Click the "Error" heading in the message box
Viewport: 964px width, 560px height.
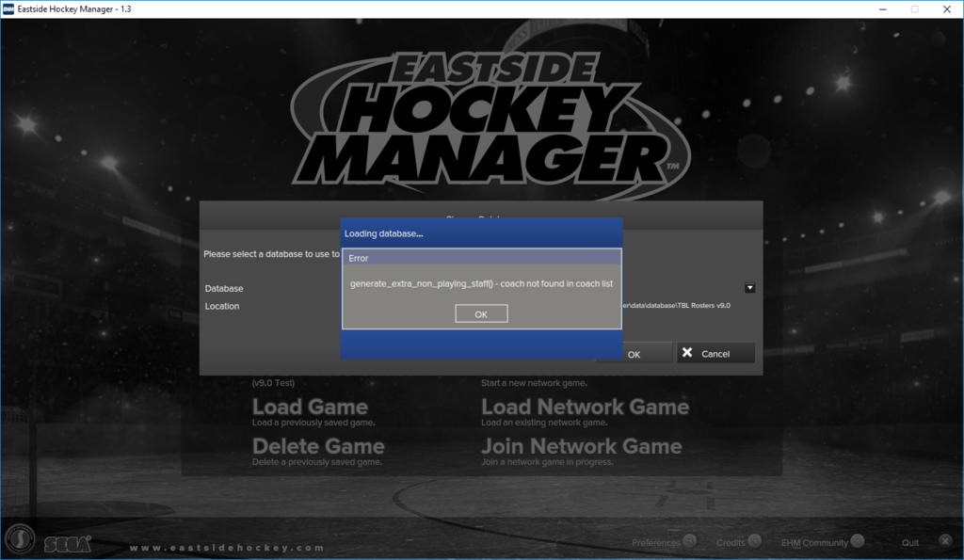coord(359,258)
